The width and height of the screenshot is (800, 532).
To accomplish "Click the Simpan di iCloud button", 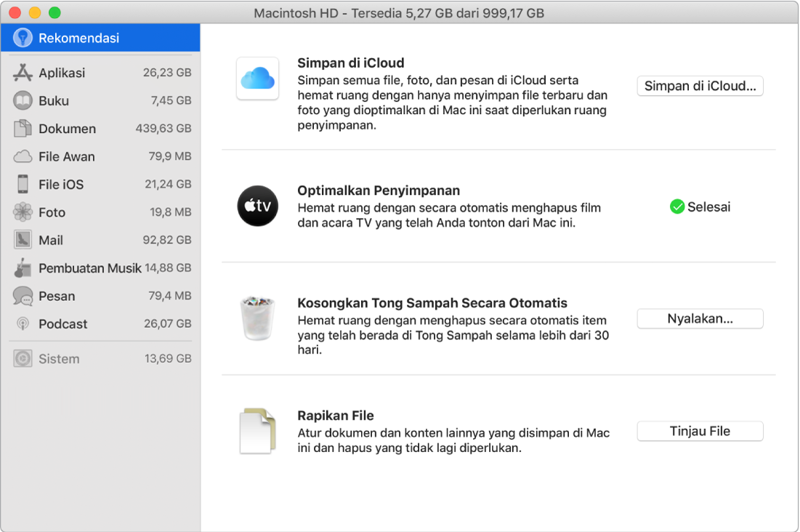I will pos(699,86).
